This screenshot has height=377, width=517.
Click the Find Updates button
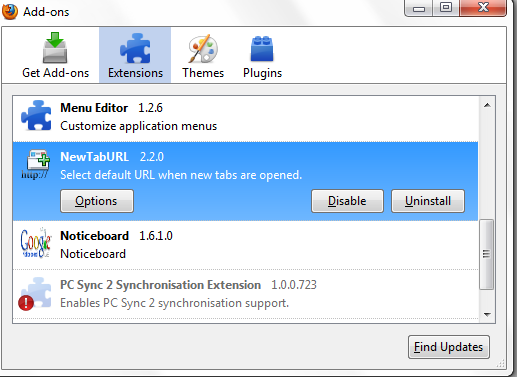pos(449,347)
